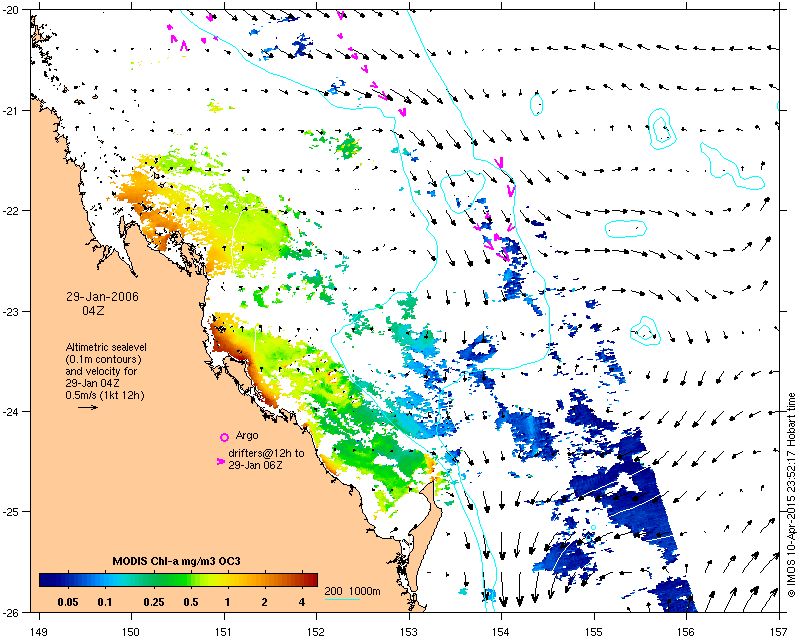Viewport: 800px width, 640px height.
Task: Click the magenta drifter arrow legend symbol
Action: pyautogui.click(x=221, y=461)
